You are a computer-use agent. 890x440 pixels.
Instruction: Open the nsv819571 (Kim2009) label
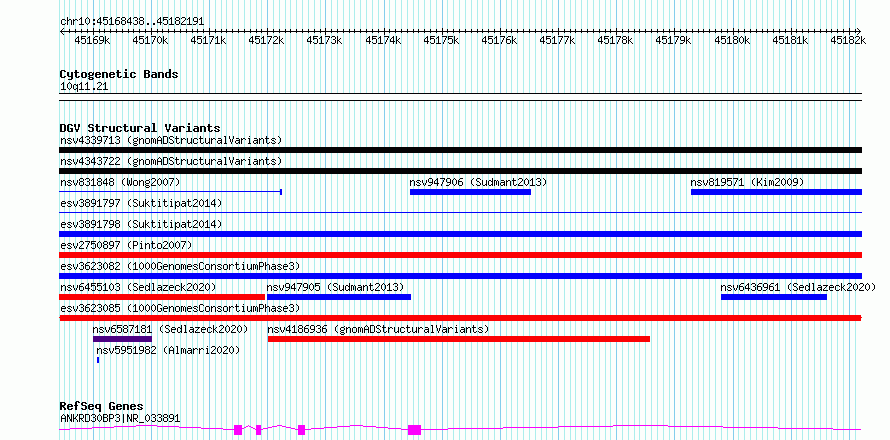pos(747,182)
